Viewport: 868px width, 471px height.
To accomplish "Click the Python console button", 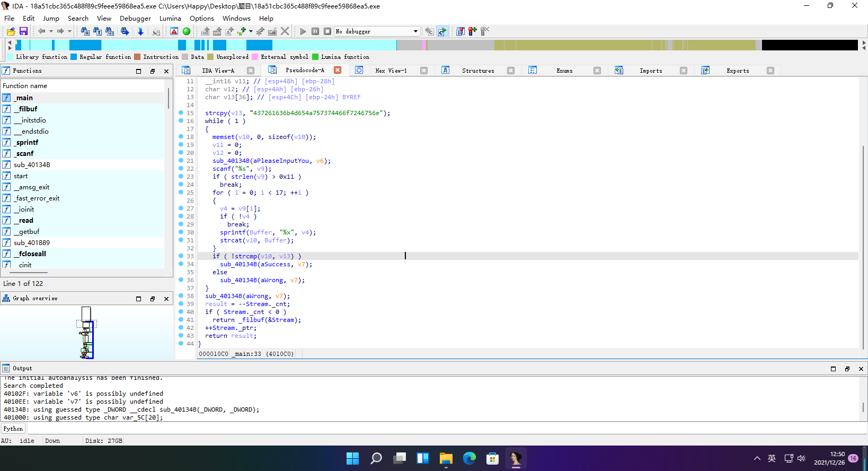I will (13, 429).
